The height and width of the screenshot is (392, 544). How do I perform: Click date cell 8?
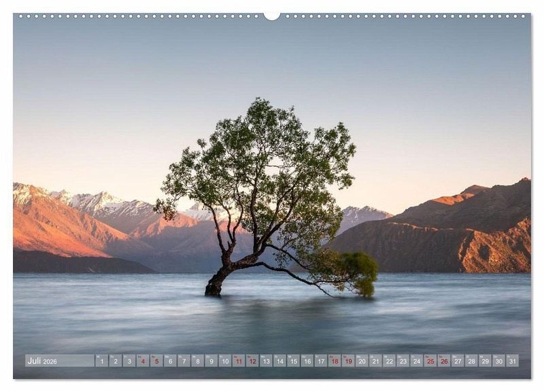pos(198,361)
